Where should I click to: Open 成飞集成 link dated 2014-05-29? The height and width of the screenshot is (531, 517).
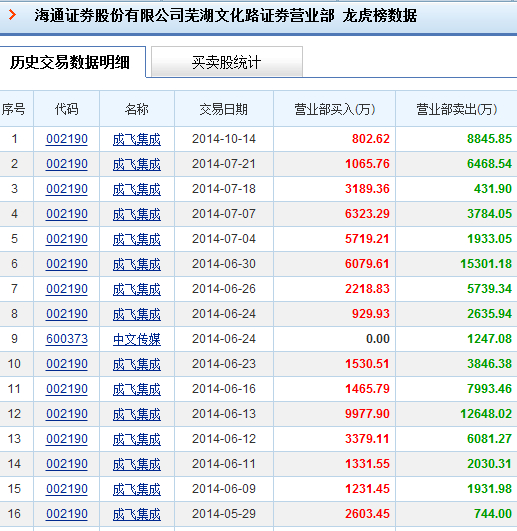pos(137,514)
